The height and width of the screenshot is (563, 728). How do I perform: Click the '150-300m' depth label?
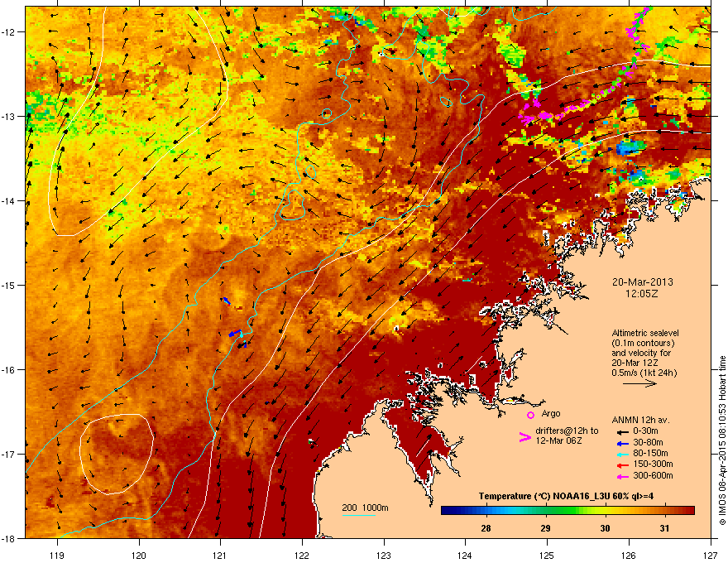[x=653, y=464]
